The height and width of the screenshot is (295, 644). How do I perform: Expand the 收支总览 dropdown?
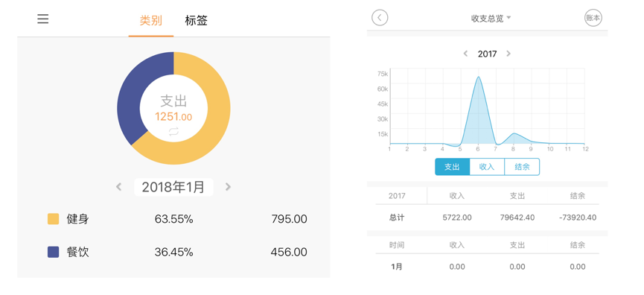pyautogui.click(x=491, y=19)
